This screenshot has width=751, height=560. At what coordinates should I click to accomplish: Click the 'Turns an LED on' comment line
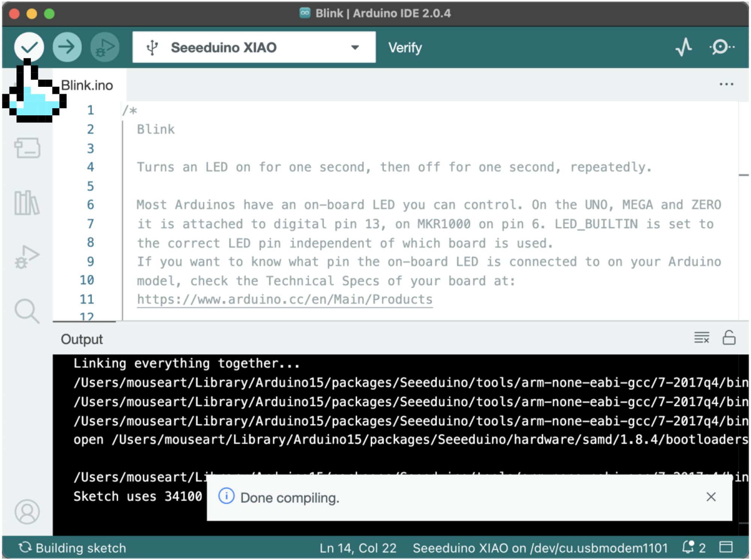coord(394,167)
